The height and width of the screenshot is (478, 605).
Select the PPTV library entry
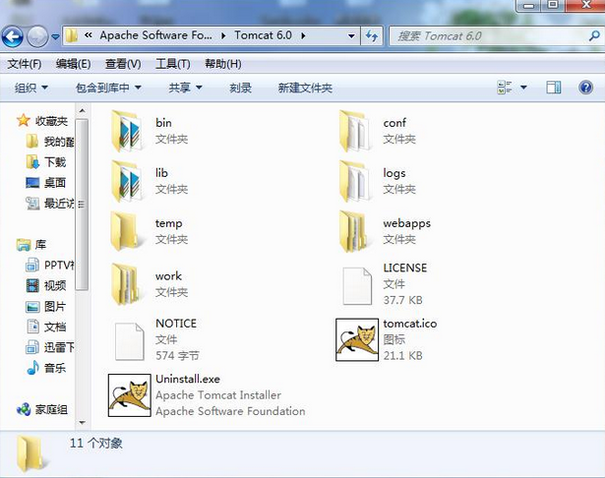(x=59, y=265)
